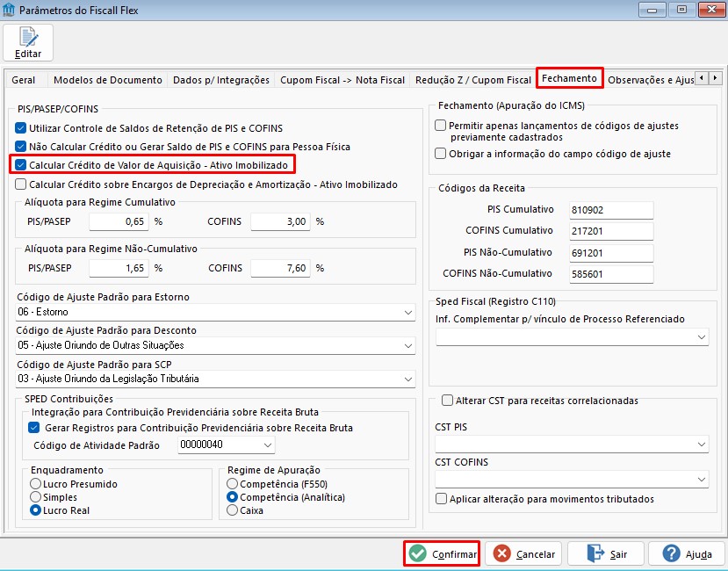Click COFINS não-cumulativo field 7,60
Viewport: 728px width, 571px height.
[x=280, y=268]
